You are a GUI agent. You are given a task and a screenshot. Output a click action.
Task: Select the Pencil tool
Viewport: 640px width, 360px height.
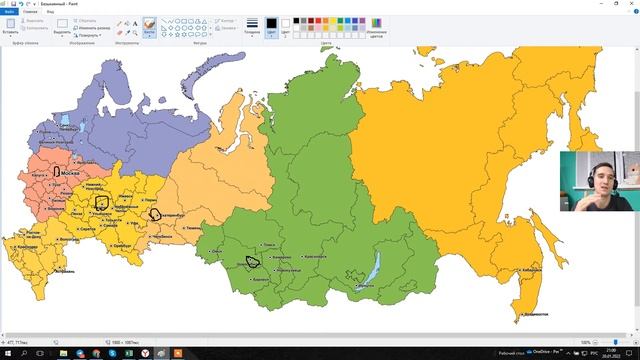point(119,24)
